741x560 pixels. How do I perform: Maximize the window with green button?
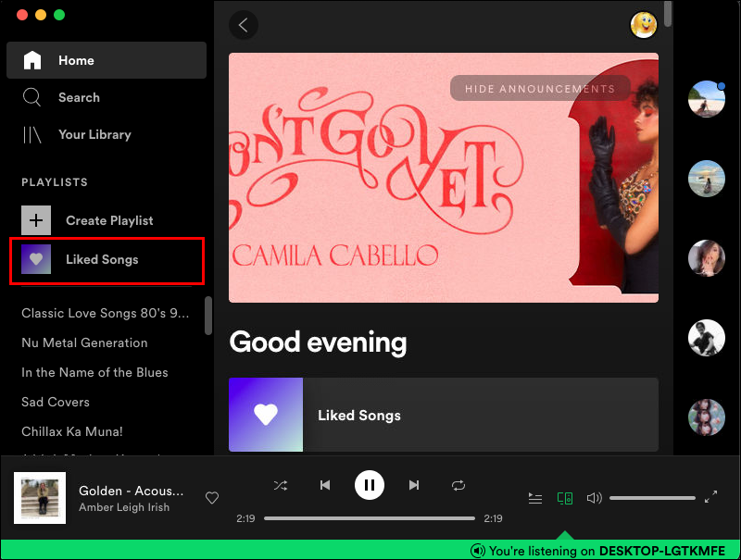pos(59,15)
